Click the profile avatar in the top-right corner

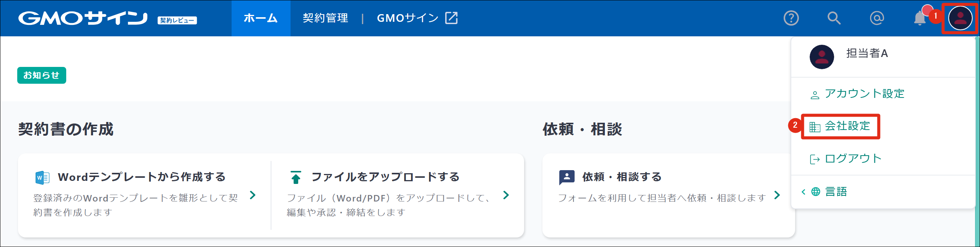[x=960, y=18]
